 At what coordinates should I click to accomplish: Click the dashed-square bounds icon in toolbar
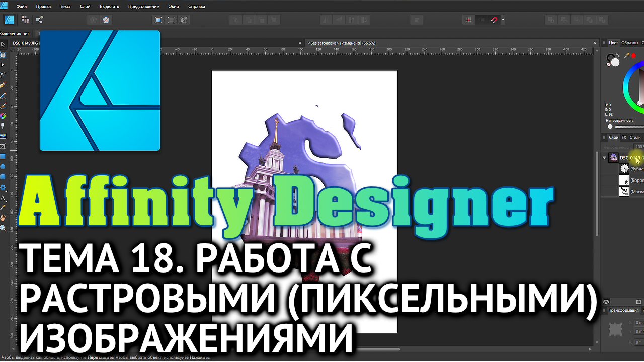tap(172, 20)
